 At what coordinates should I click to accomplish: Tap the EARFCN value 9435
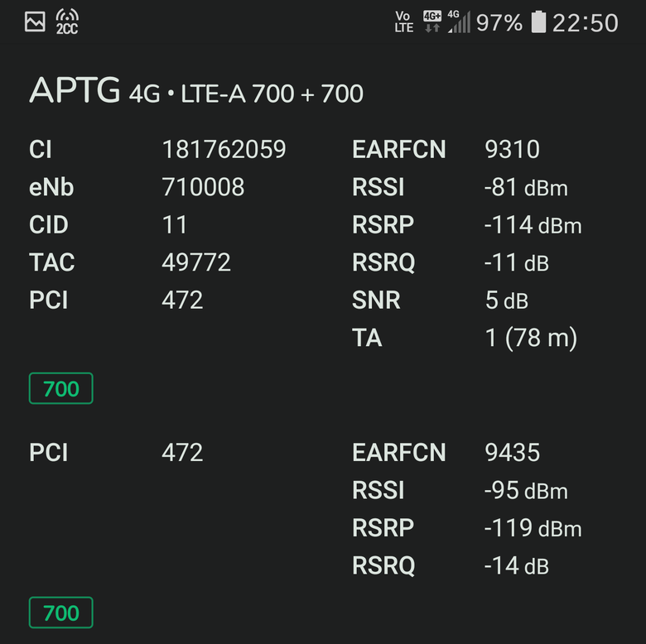[x=512, y=452]
